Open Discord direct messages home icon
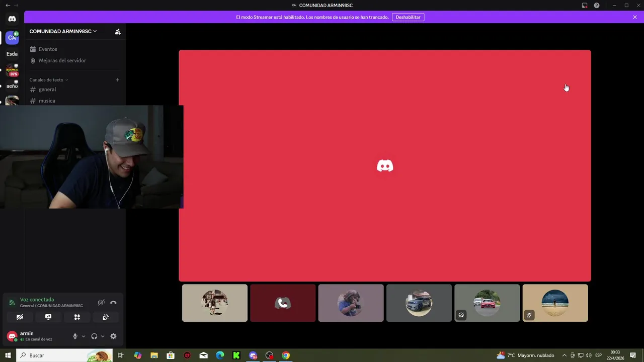This screenshot has height=362, width=644. [x=12, y=19]
